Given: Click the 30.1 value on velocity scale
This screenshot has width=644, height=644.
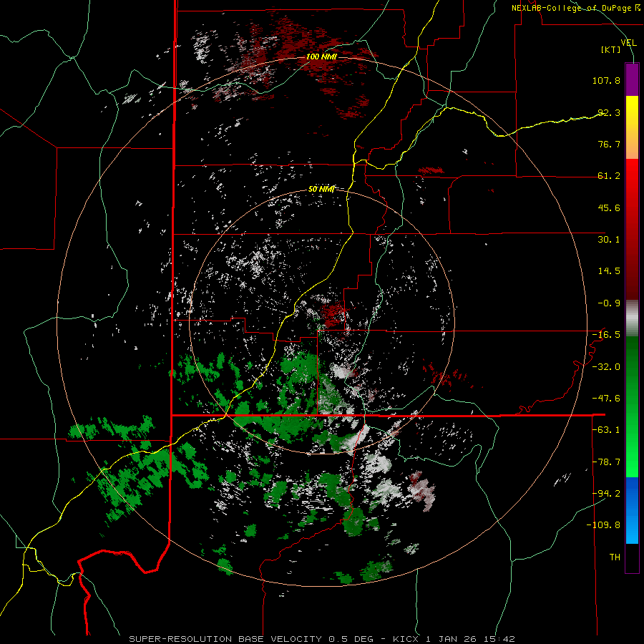Looking at the screenshot, I should point(609,240).
